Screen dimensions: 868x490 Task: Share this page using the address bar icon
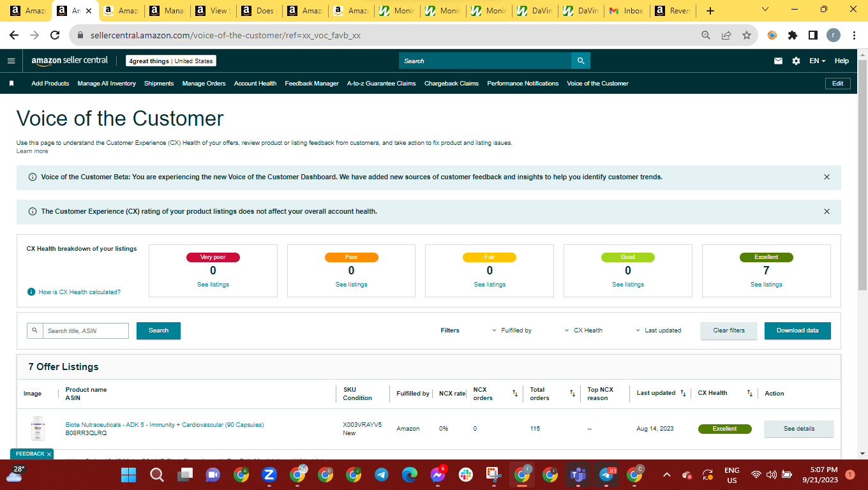(x=726, y=36)
